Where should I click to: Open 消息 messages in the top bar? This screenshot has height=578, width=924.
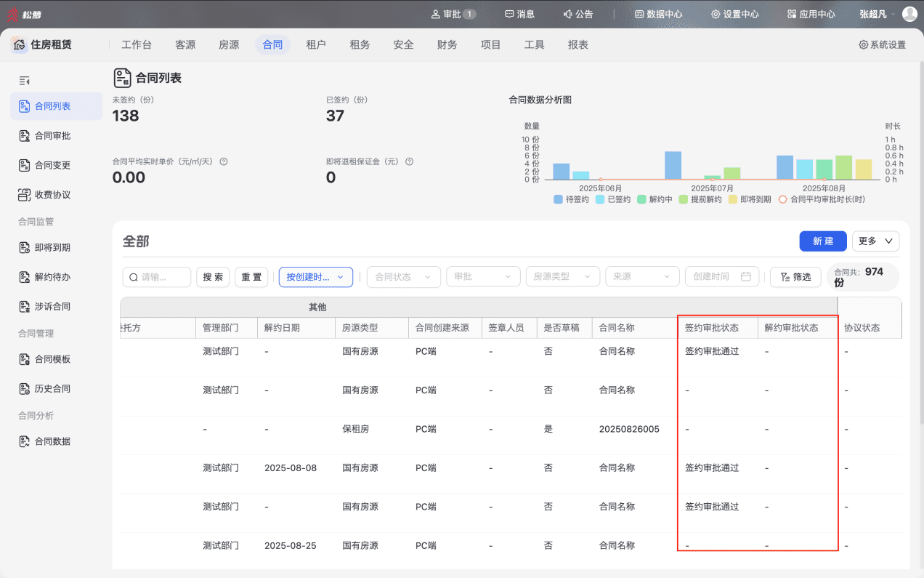(x=520, y=14)
